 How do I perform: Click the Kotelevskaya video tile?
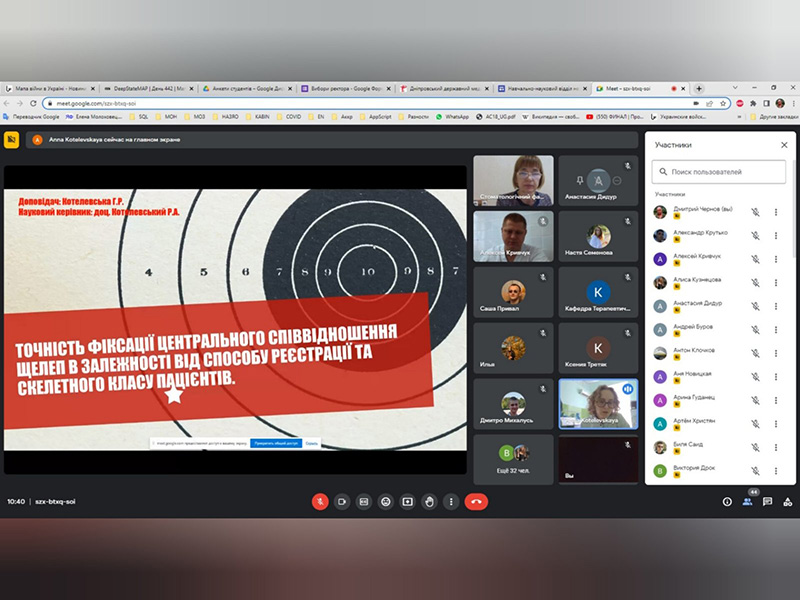tap(598, 405)
